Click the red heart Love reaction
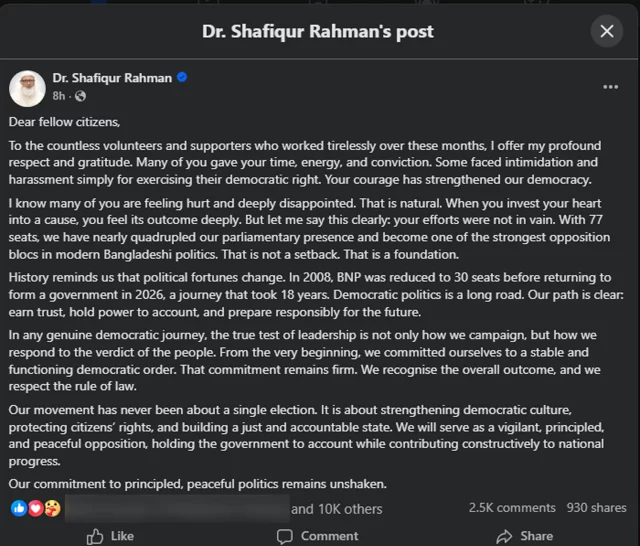This screenshot has height=546, width=640. click(35, 508)
